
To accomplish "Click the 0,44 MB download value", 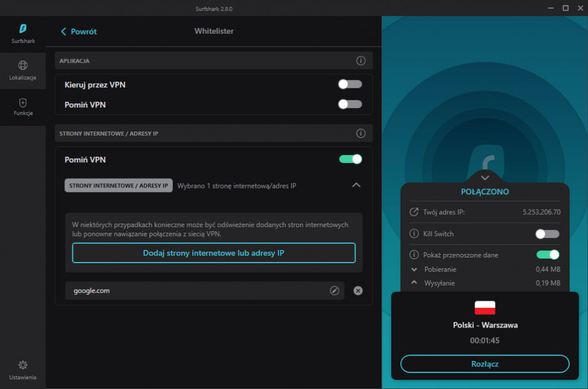I will coord(548,269).
